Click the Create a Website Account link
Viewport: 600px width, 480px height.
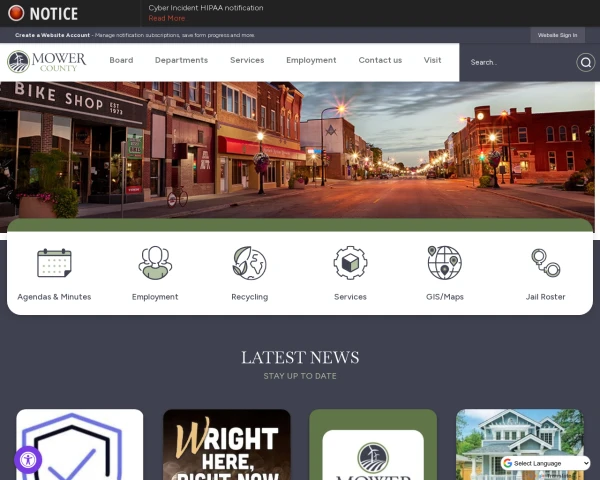[52, 35]
